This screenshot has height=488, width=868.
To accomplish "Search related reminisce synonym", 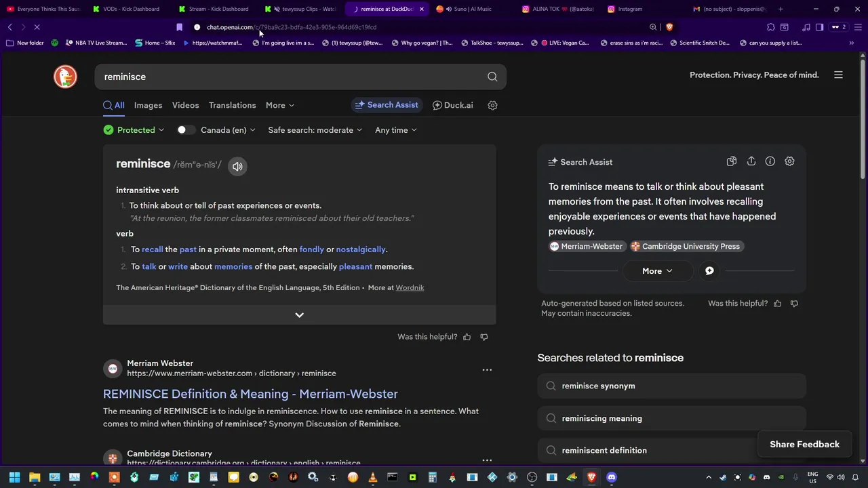I will [x=671, y=386].
